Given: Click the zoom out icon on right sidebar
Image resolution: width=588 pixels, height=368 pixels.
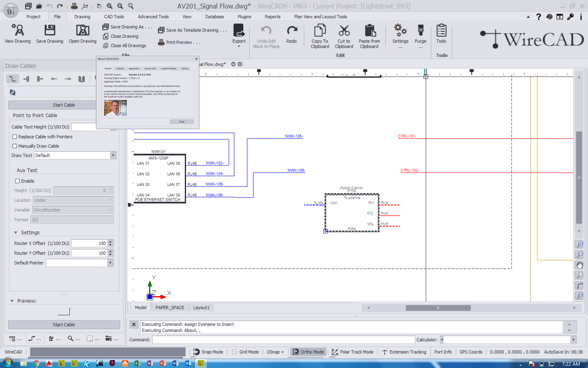Looking at the screenshot, I should (x=579, y=255).
